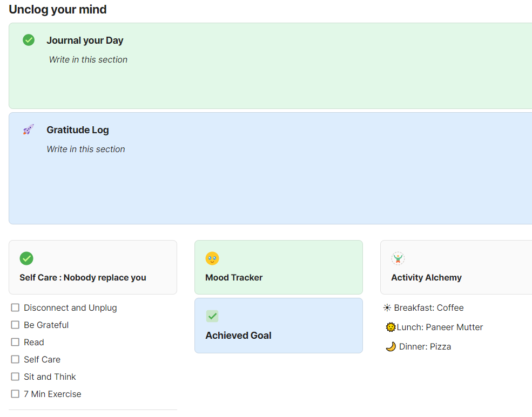The image size is (532, 417).
Task: Click the pleading face emoji on Mood Tracker
Action: tap(212, 258)
